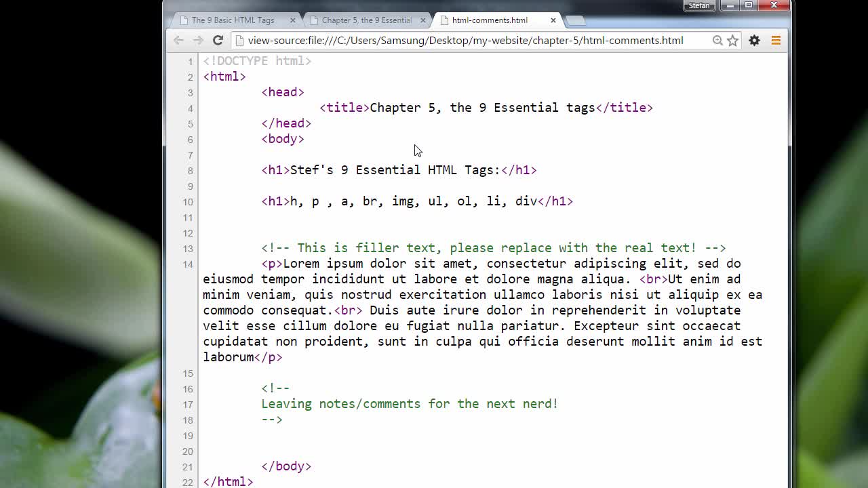The height and width of the screenshot is (488, 868).
Task: Click the closing '</html>' tag on line 22
Action: click(x=228, y=482)
